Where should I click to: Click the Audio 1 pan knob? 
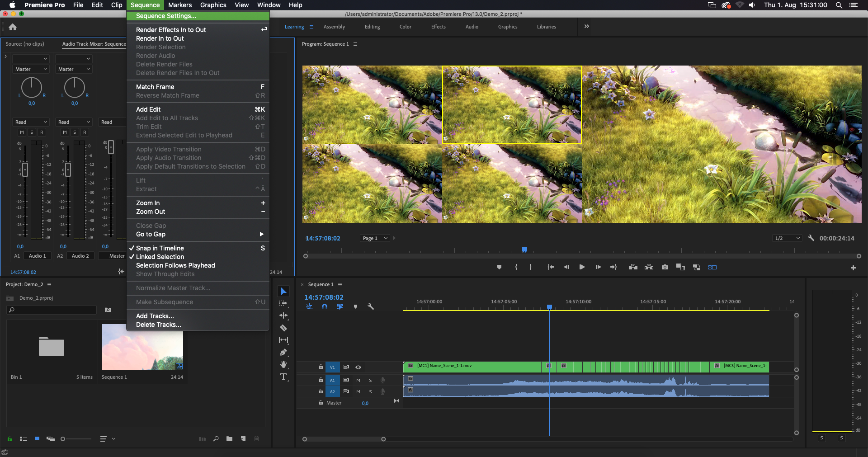click(32, 88)
